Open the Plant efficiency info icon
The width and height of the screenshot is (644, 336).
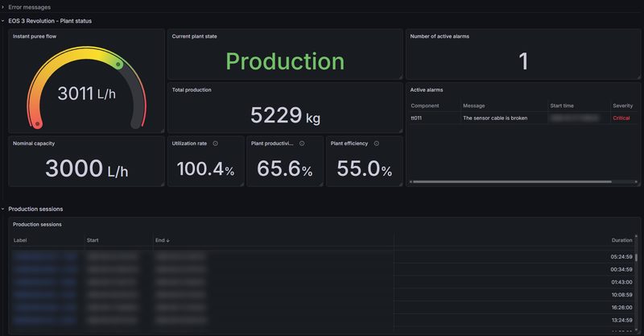376,143
